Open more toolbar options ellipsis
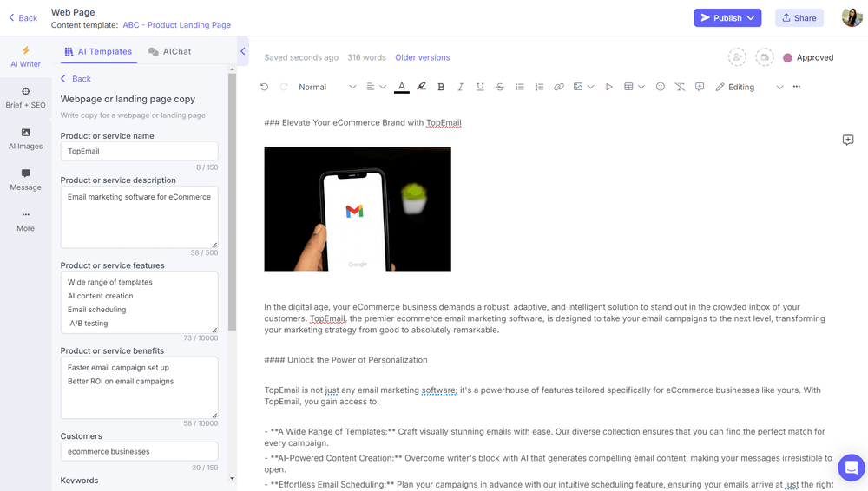 tap(797, 87)
